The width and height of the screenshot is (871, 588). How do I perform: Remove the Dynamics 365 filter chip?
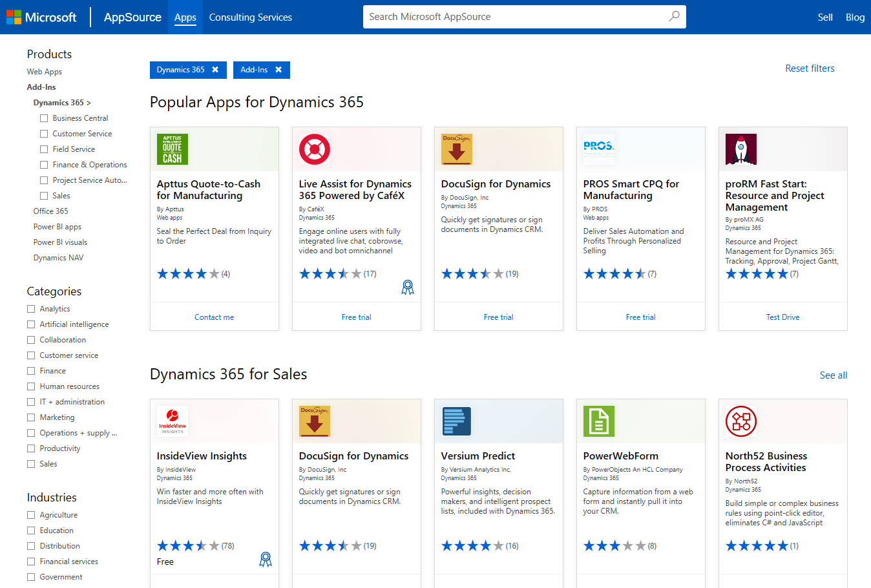point(215,70)
